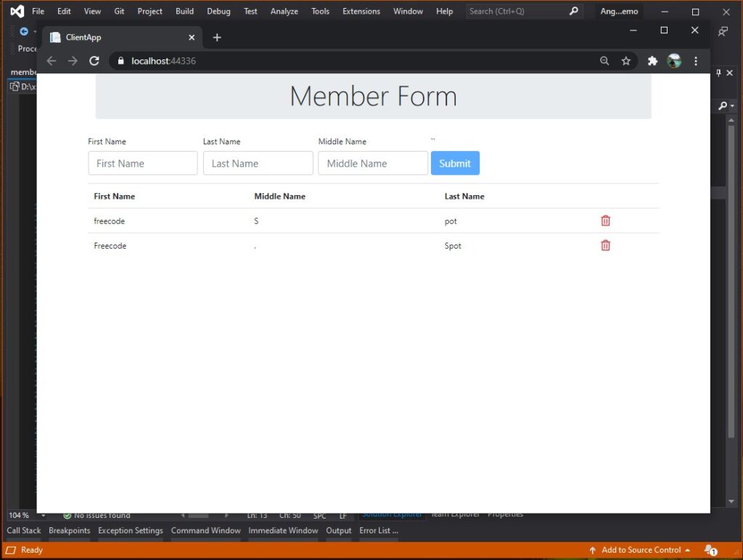The height and width of the screenshot is (560, 743).
Task: Open the 104 % zoom dropdown
Action: [43, 515]
